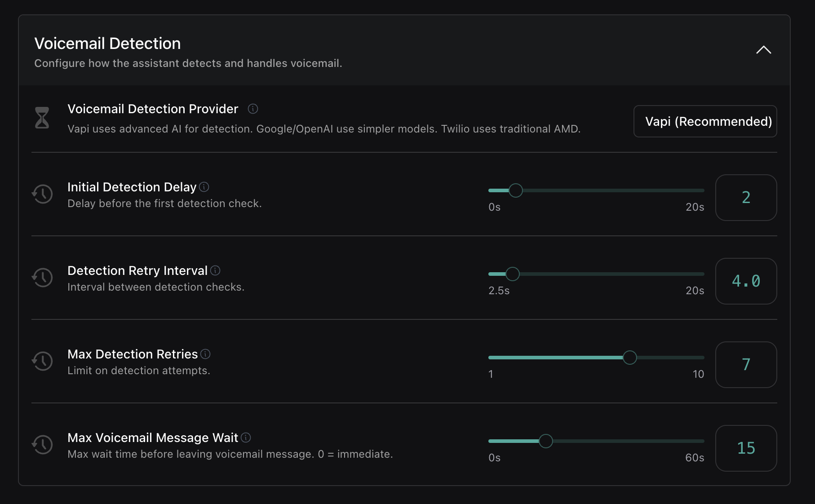Click the info icon next to Detection Retry Interval
Viewport: 815px width, 504px height.
pyautogui.click(x=215, y=270)
